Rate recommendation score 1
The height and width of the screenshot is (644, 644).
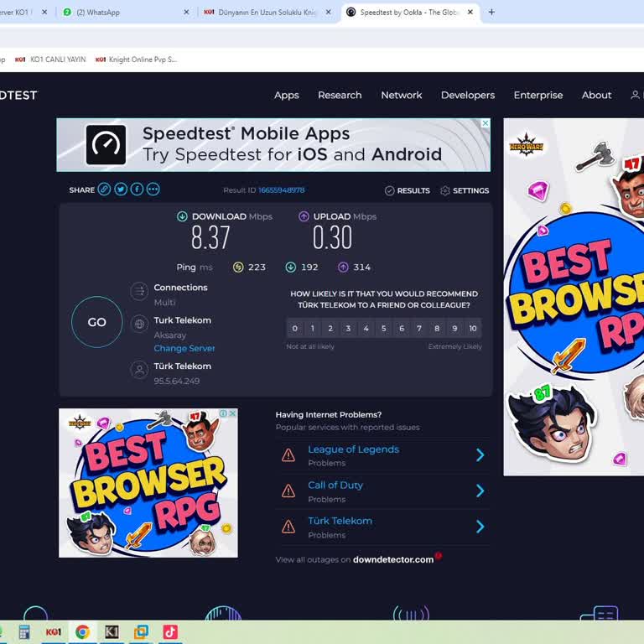313,328
